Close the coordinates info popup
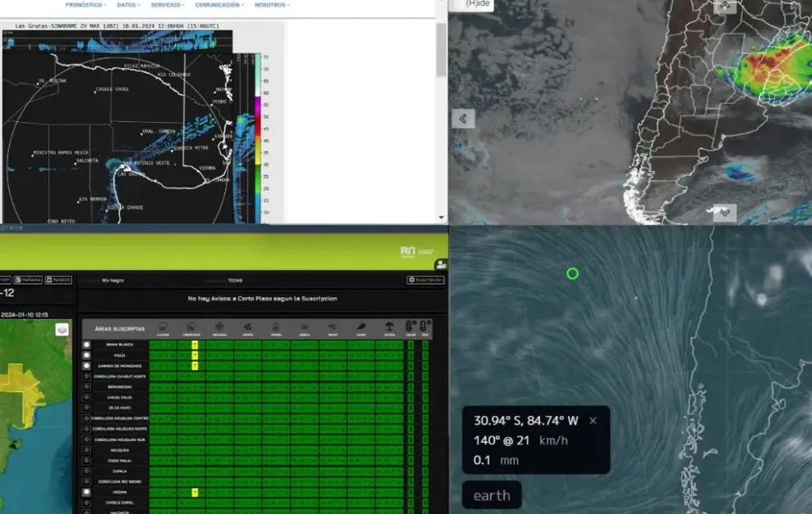 593,421
